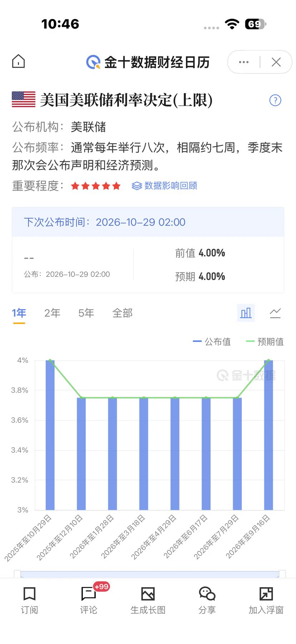The width and height of the screenshot is (296, 644).
Task: Tap the question mark help icon
Action: coord(275,100)
